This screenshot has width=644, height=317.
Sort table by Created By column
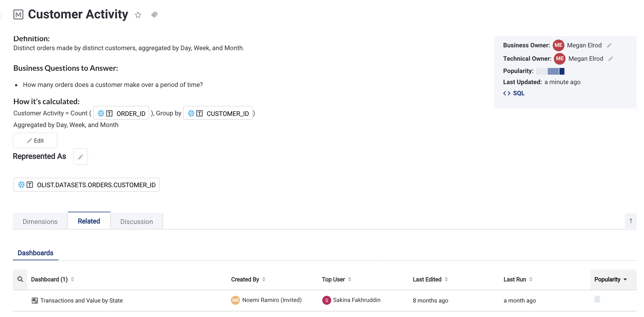click(x=264, y=279)
